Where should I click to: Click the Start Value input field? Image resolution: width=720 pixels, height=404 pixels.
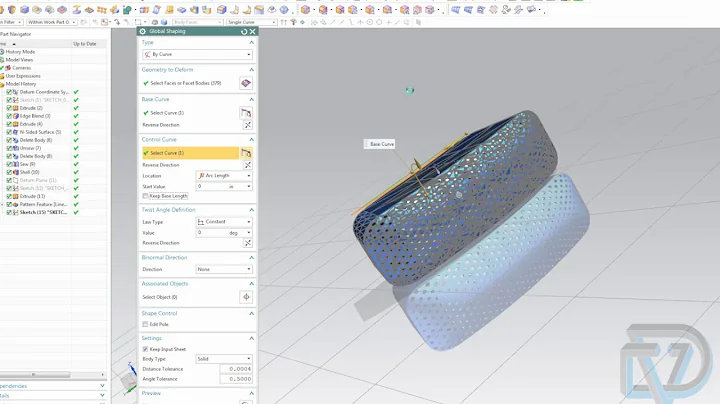click(221, 186)
